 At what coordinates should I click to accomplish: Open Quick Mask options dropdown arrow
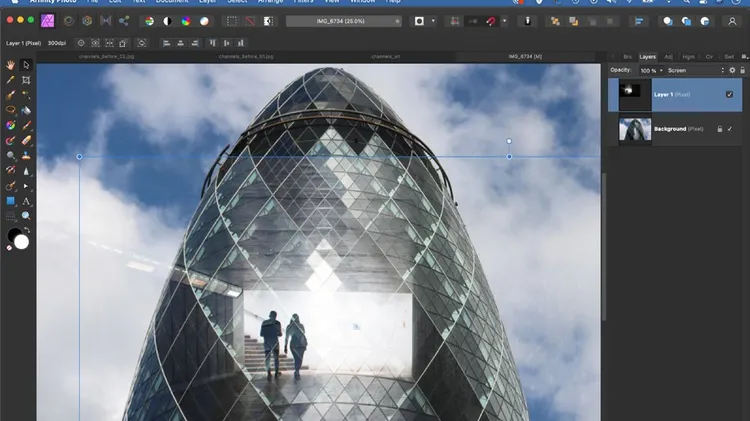[433, 21]
